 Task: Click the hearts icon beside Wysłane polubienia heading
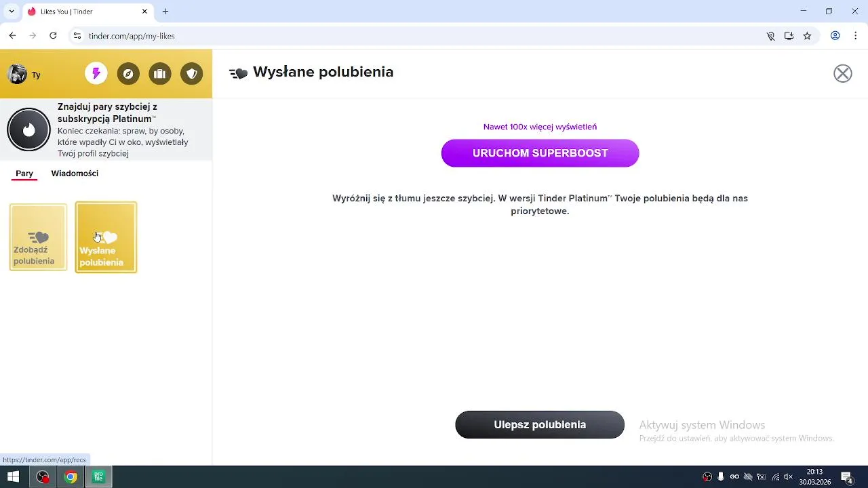pyautogui.click(x=238, y=73)
